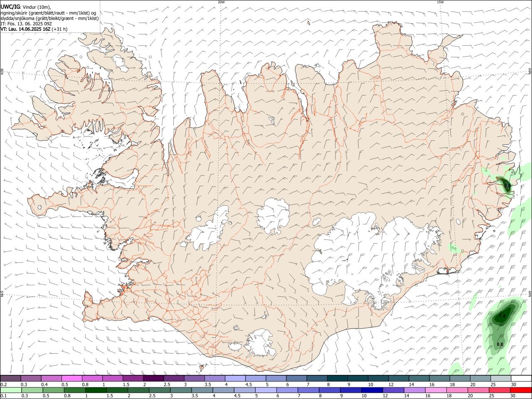Click the dark green rain cell marked 3.0
This screenshot has width=532, height=399.
(506, 184)
